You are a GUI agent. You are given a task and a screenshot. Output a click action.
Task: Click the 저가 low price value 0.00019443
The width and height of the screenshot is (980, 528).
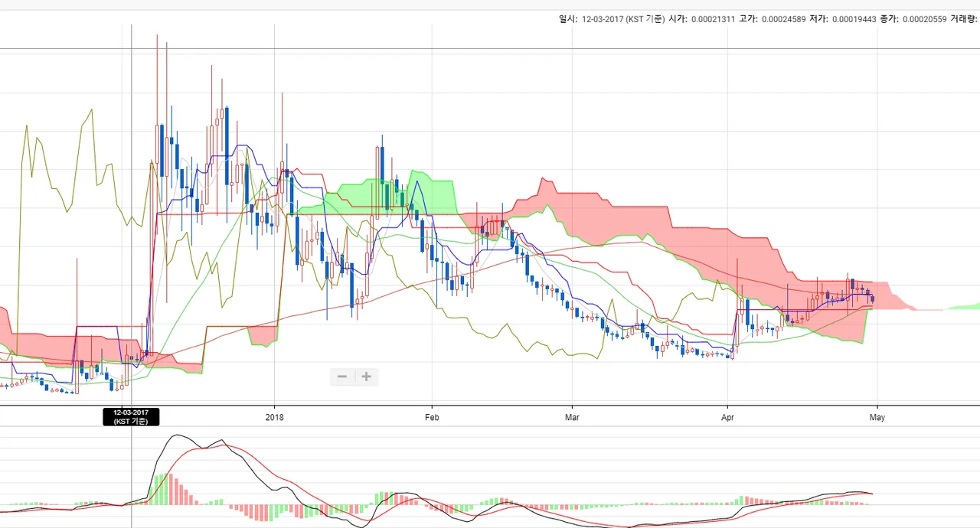point(854,19)
